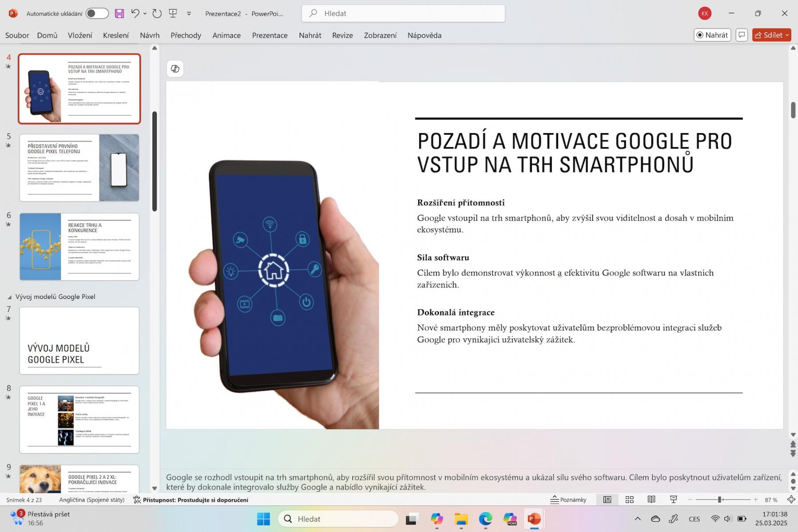This screenshot has height=532, width=798.
Task: Start presentation from beginning icon
Action: pyautogui.click(x=173, y=13)
